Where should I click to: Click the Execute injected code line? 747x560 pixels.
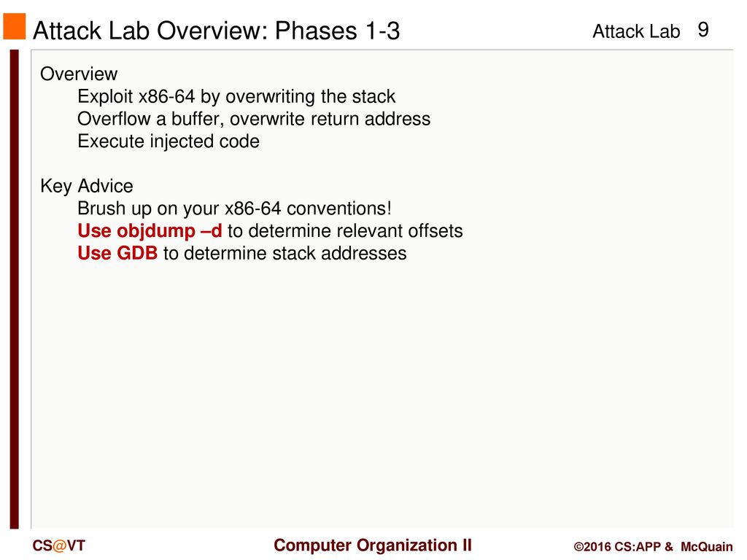tap(169, 141)
